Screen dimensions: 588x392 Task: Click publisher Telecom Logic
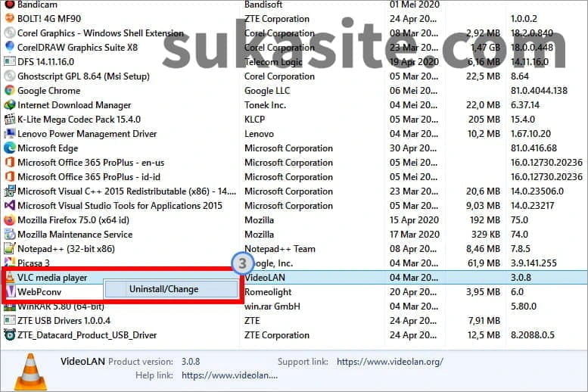pyautogui.click(x=273, y=62)
